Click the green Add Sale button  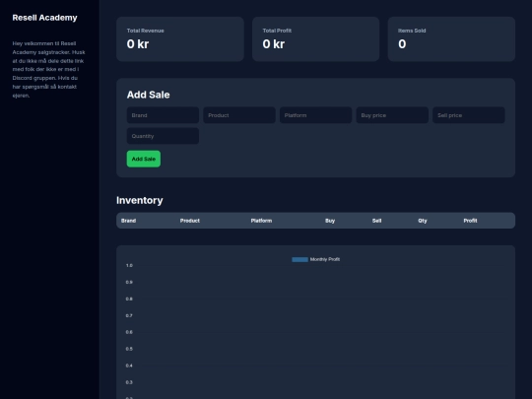144,159
